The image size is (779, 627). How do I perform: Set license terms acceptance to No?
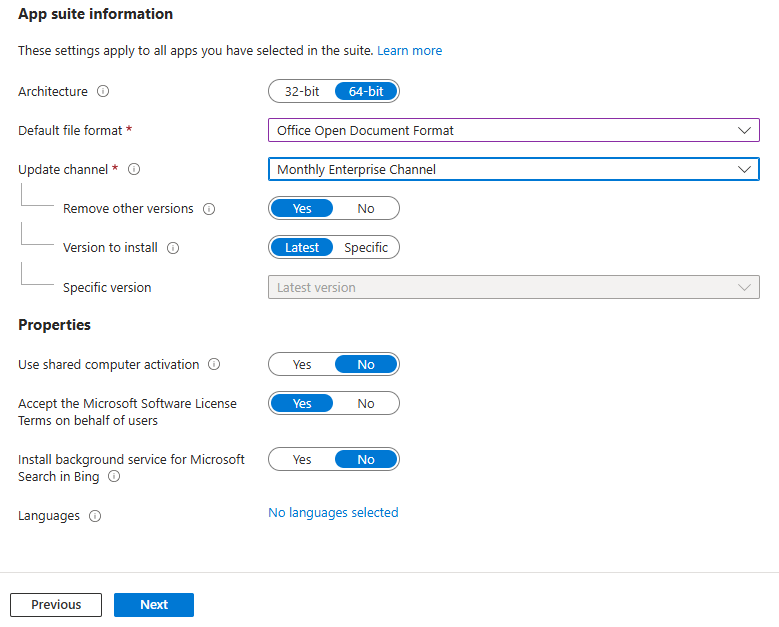pos(366,403)
